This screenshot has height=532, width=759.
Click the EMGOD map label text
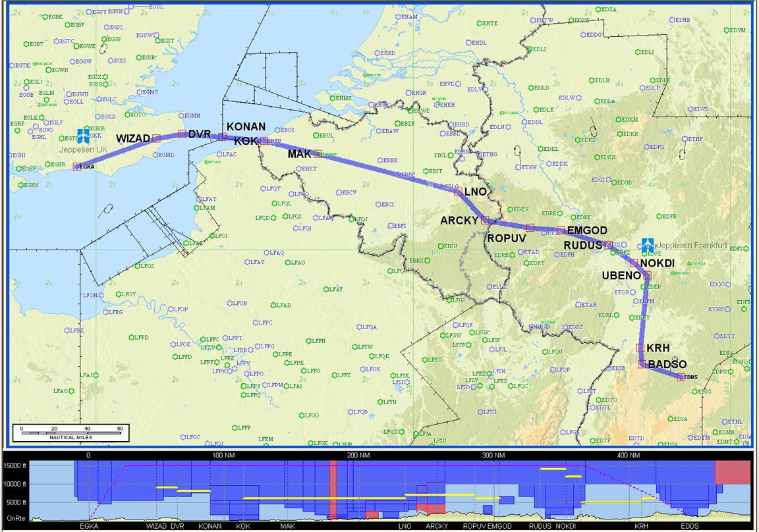587,230
